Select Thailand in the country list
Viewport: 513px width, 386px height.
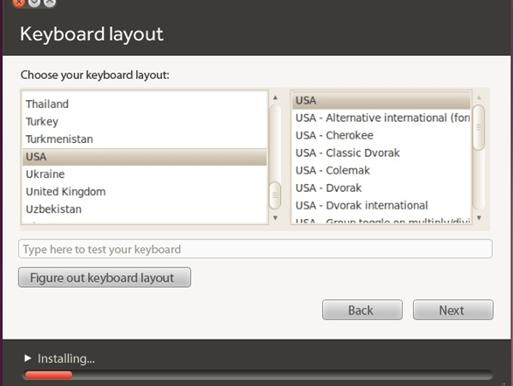coord(144,104)
